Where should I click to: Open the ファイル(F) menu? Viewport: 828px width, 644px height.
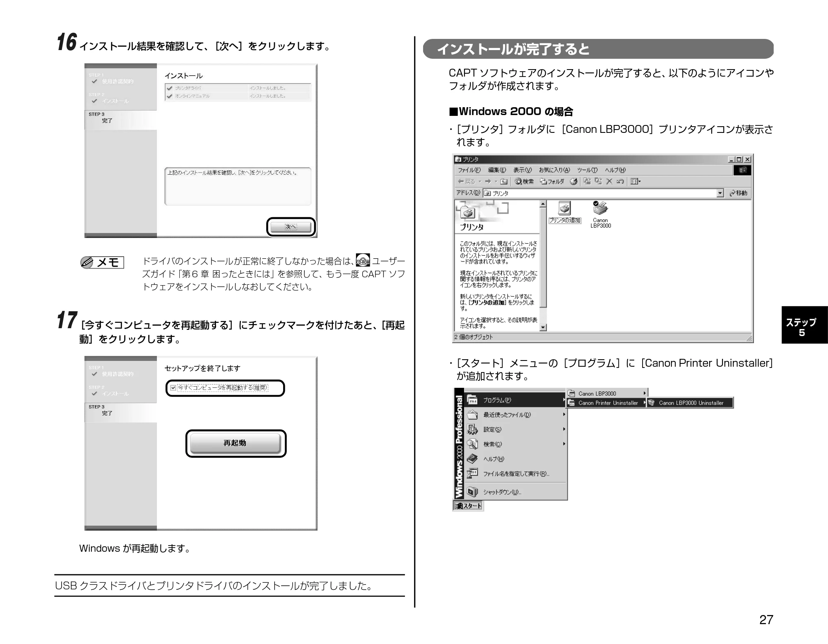point(469,170)
